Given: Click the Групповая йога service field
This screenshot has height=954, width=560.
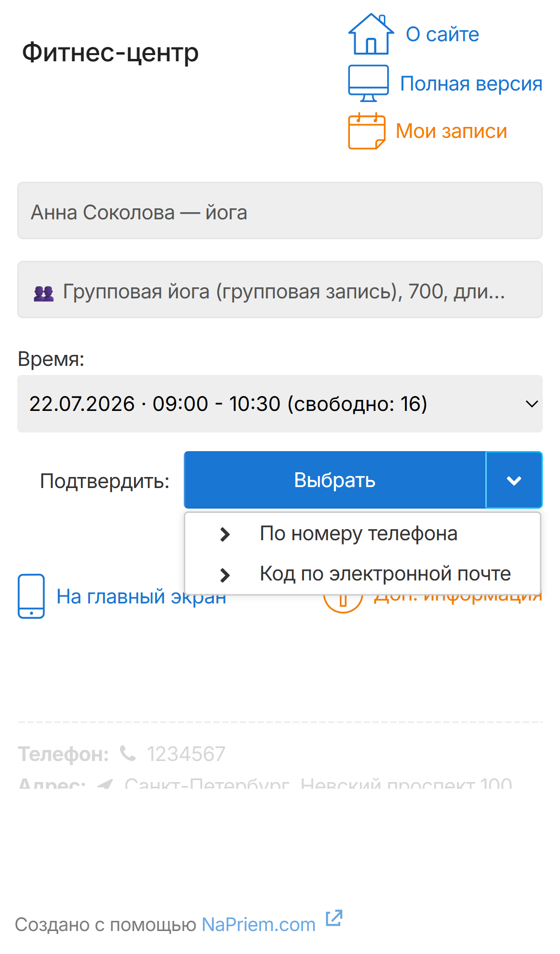Looking at the screenshot, I should click(280, 289).
